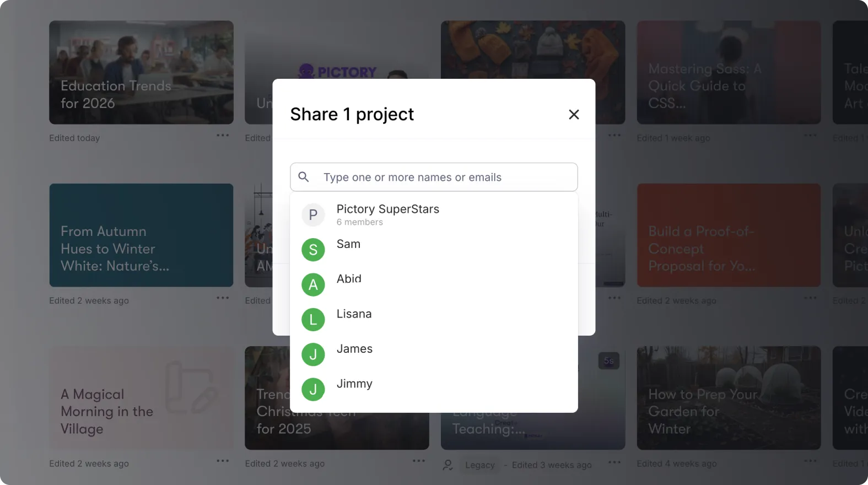Choose James from the suggestions list

(434, 354)
